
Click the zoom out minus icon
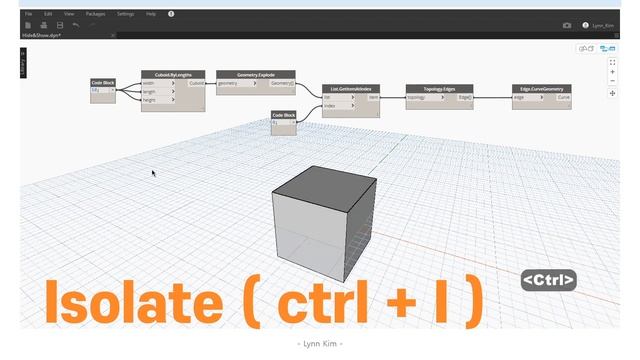pos(612,81)
